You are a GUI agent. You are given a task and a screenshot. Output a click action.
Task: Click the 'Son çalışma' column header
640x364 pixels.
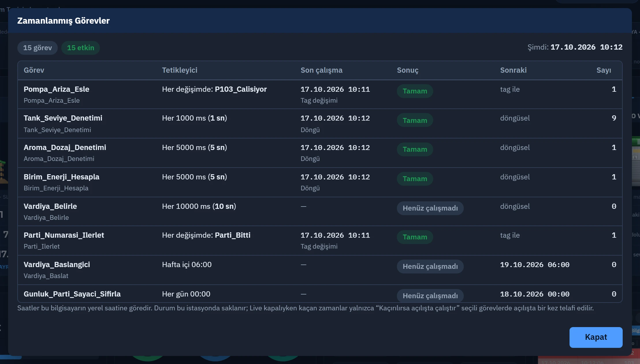click(321, 70)
